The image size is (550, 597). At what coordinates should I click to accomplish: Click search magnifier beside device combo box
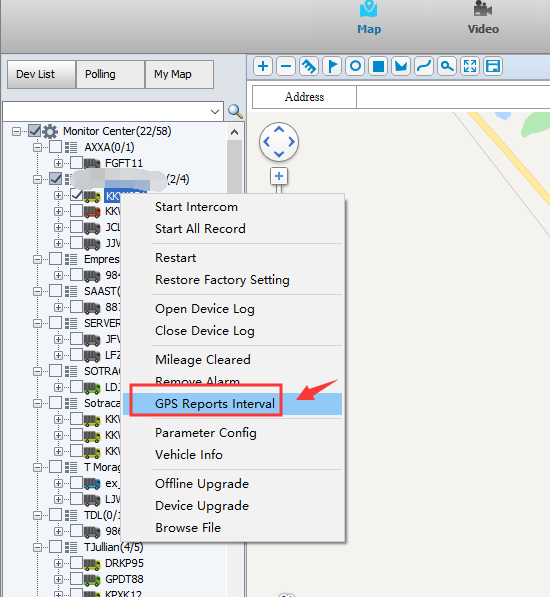click(x=235, y=112)
